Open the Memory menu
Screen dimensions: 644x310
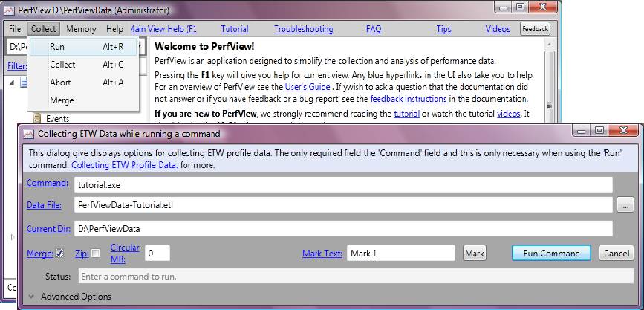coord(81,29)
